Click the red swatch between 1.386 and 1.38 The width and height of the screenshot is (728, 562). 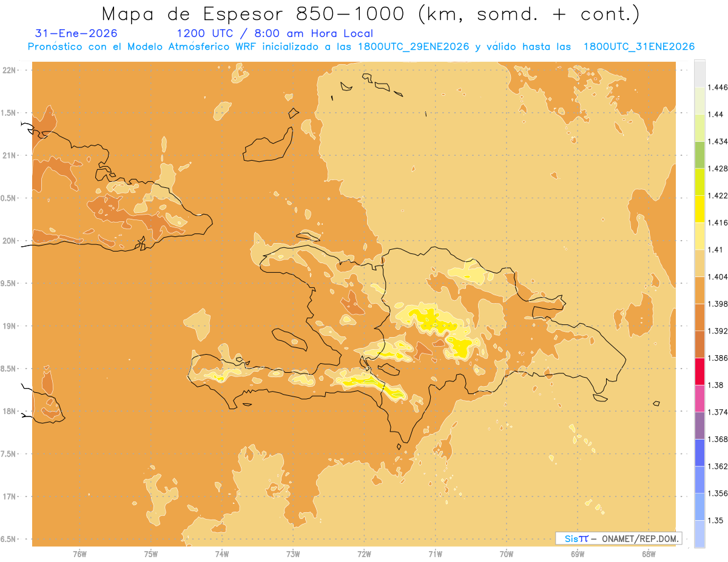coord(699,372)
